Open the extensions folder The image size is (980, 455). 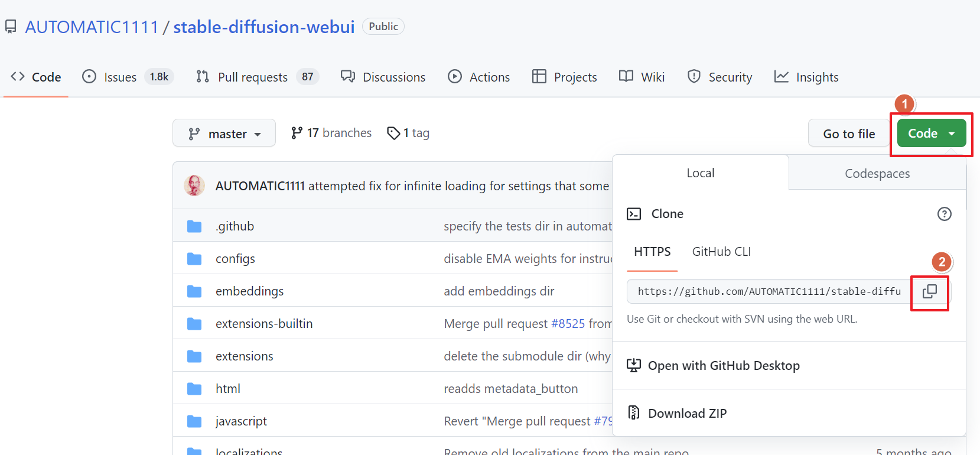(245, 356)
